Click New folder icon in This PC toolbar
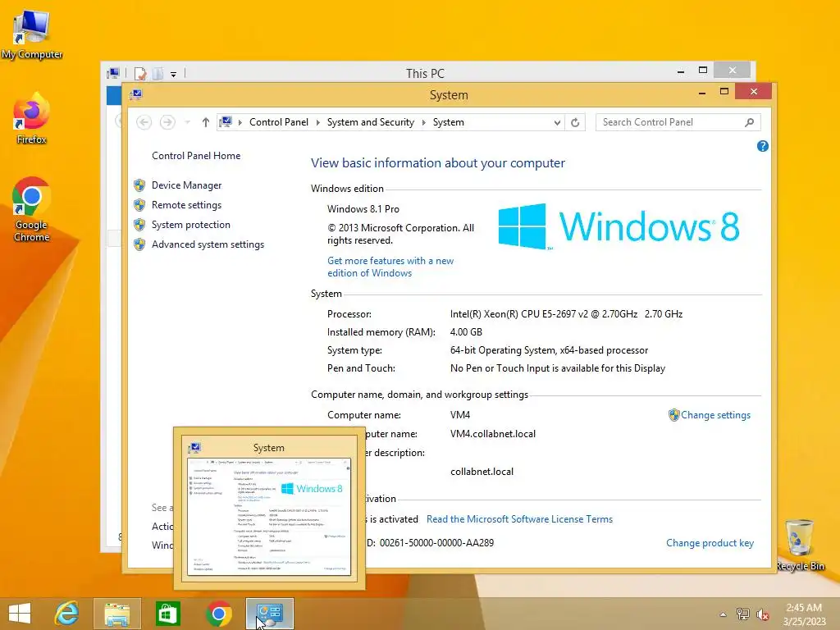Screen dimensions: 840x630 [x=158, y=73]
